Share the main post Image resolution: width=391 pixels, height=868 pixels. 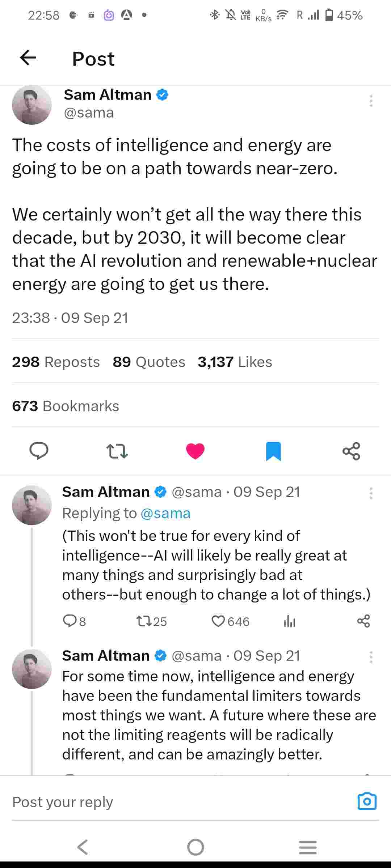pos(351,451)
